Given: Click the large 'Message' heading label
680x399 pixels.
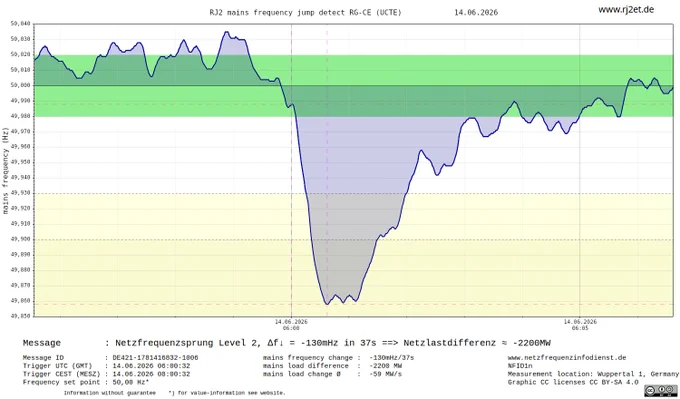Looking at the screenshot, I should tap(42, 343).
